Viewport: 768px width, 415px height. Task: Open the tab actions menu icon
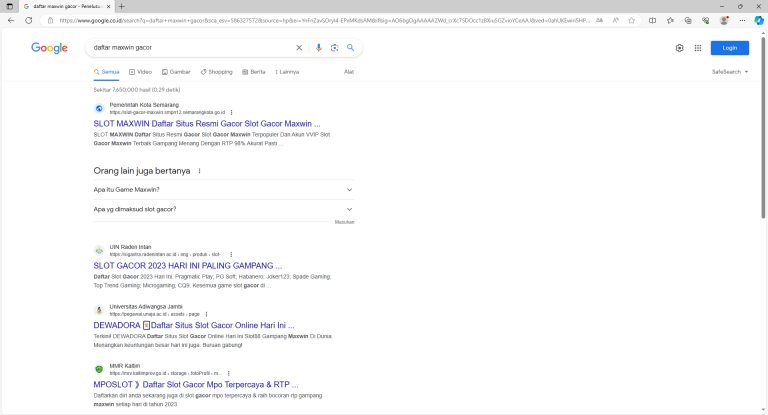click(x=9, y=6)
